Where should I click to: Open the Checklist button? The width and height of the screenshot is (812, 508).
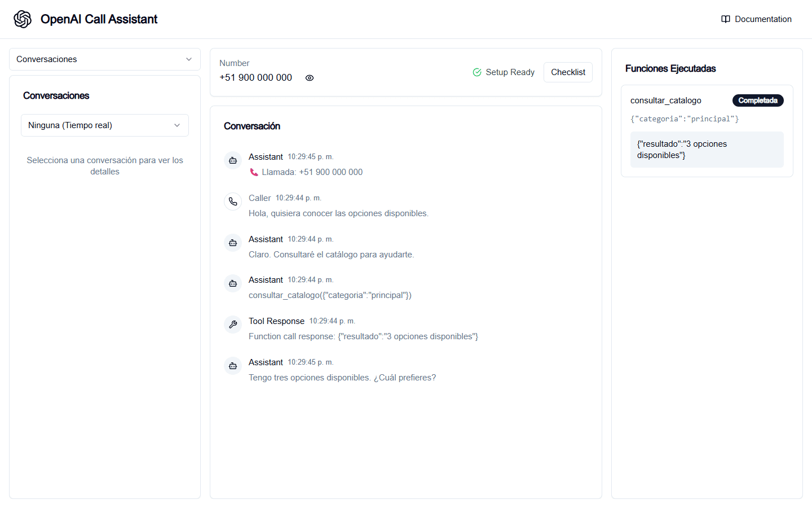(568, 72)
